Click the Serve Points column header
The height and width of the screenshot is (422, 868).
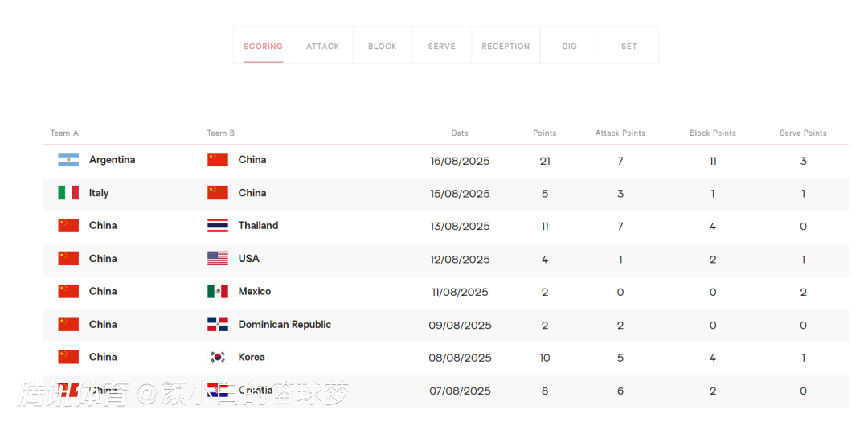(x=803, y=133)
